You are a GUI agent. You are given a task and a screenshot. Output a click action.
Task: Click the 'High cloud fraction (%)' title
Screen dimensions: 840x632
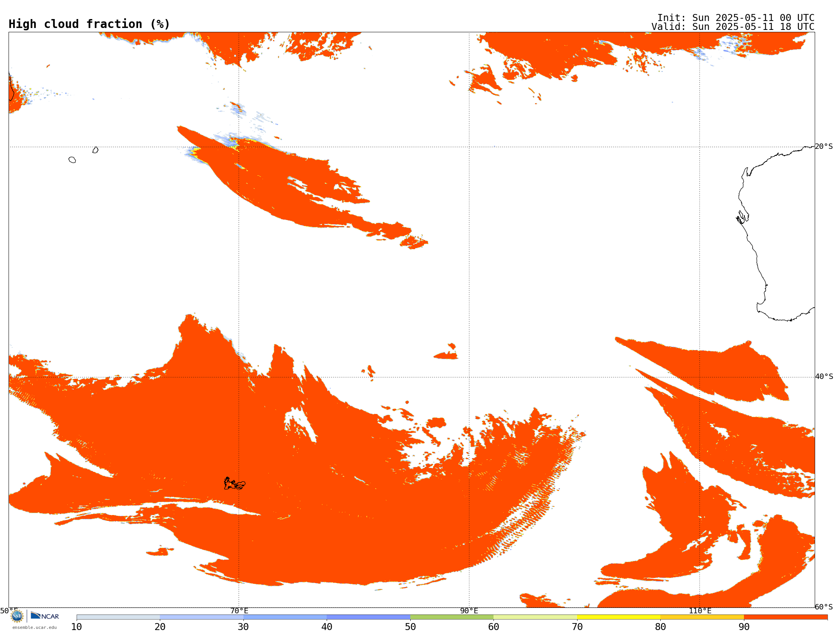point(89,24)
